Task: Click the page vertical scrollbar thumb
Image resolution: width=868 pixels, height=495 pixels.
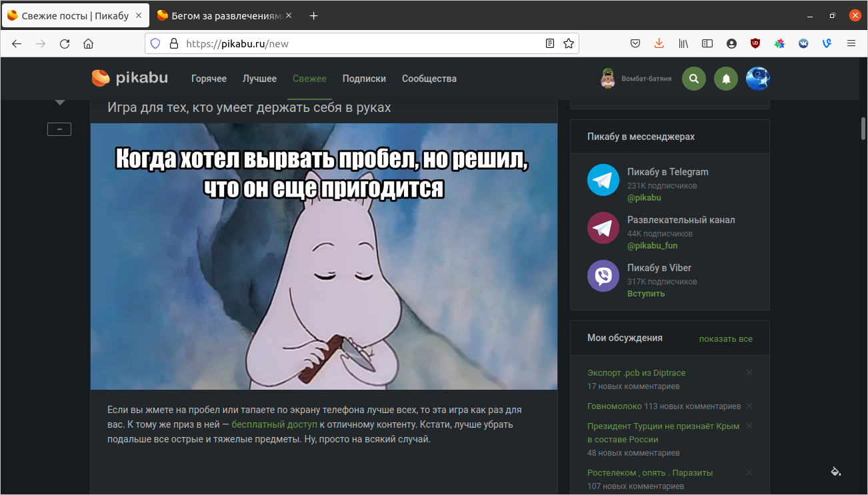Action: pos(863,128)
